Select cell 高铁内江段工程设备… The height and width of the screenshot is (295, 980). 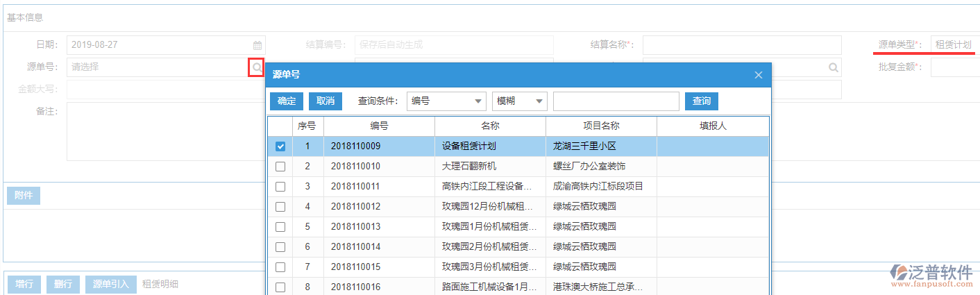(x=490, y=187)
